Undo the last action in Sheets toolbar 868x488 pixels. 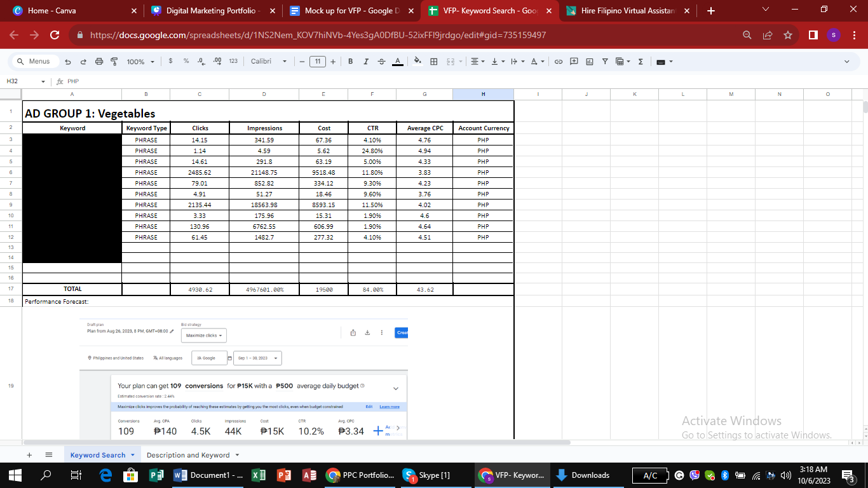68,62
